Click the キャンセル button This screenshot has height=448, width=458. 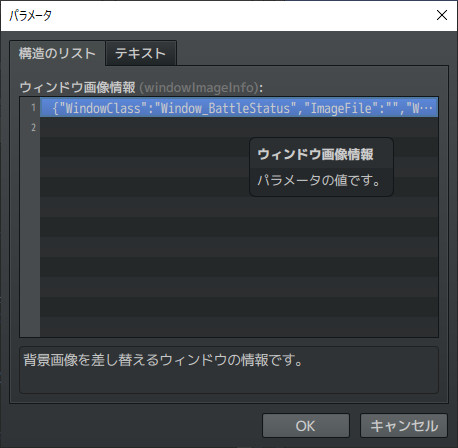[x=404, y=426]
